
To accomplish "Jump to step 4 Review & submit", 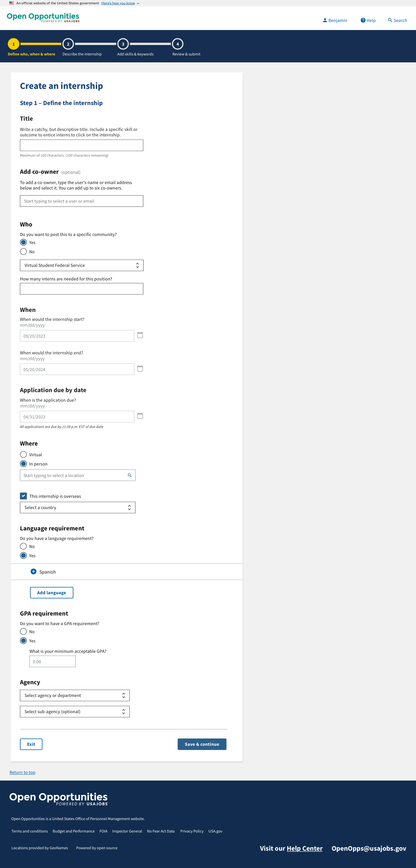I will (178, 44).
